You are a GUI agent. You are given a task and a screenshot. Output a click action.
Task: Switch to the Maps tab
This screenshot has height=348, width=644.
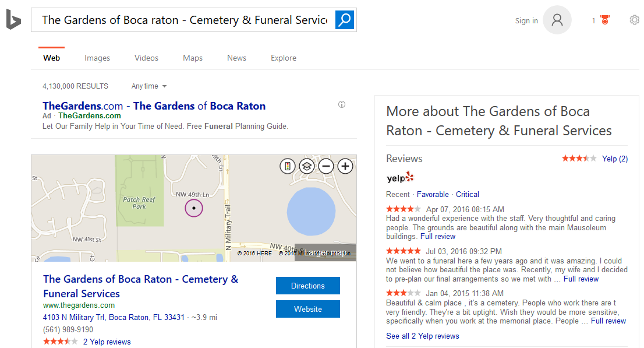tap(193, 58)
